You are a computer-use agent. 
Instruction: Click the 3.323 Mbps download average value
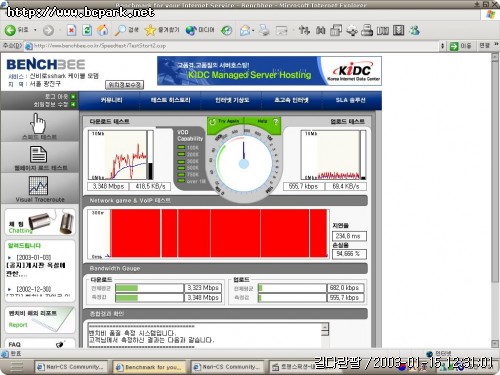tap(203, 288)
